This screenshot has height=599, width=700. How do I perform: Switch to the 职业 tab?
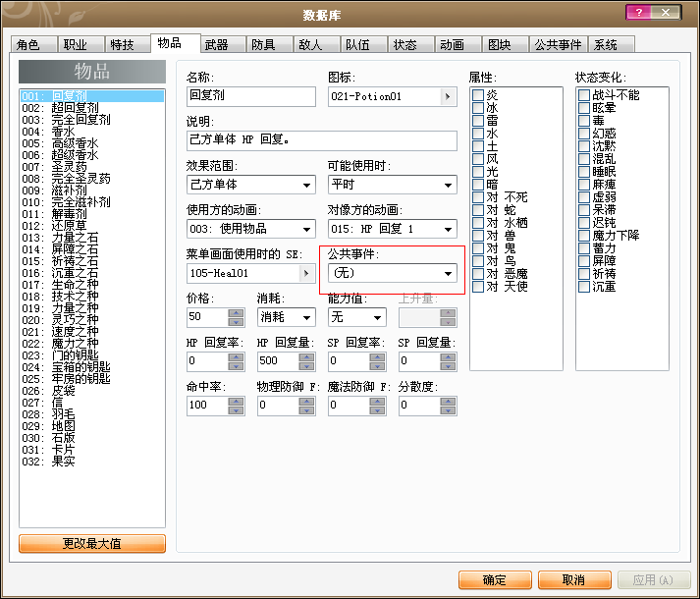[x=81, y=44]
